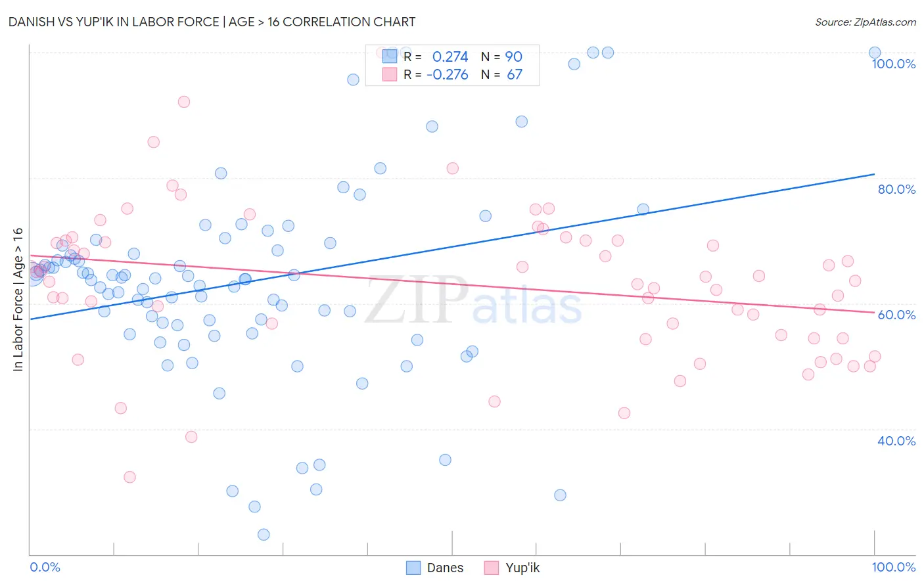The image size is (924, 586).
Task: Select the Danes legend label
Action: click(x=445, y=568)
